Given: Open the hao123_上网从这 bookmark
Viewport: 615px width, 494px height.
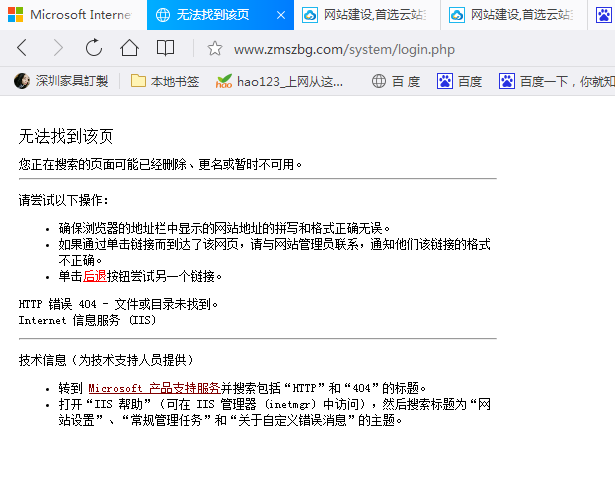Looking at the screenshot, I should [x=279, y=81].
